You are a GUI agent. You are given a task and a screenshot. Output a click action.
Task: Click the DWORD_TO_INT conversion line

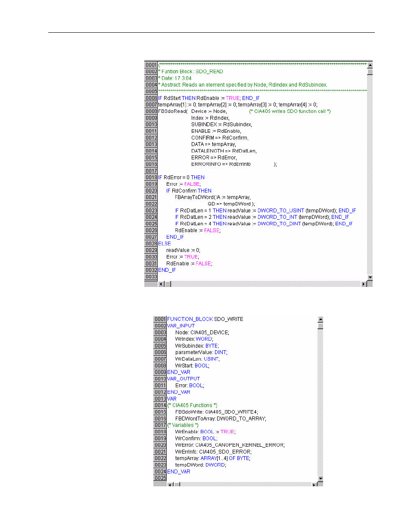262,217
